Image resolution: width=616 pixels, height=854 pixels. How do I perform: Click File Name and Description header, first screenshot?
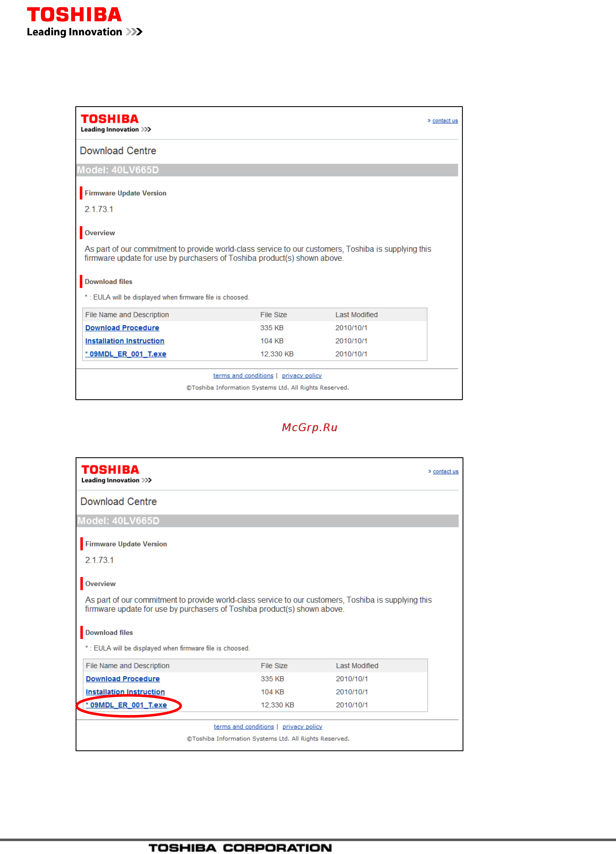coord(127,314)
